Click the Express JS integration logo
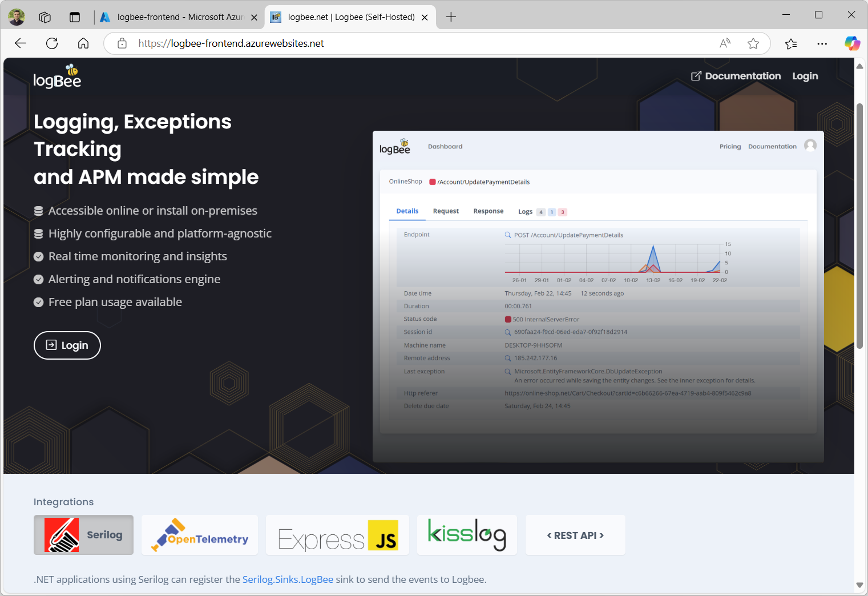The width and height of the screenshot is (868, 596). click(x=337, y=535)
